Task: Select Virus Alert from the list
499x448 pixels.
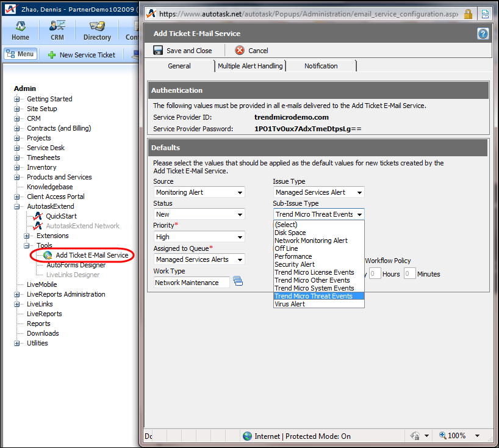Action: (290, 304)
